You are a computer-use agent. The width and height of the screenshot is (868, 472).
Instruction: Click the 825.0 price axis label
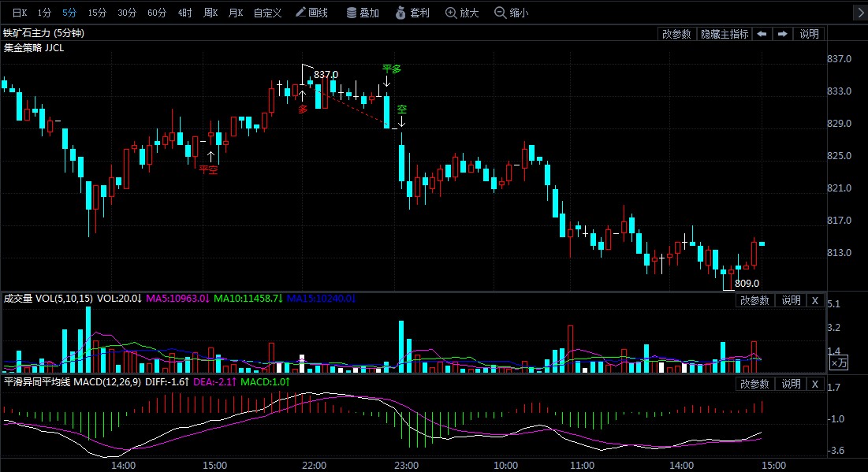[x=839, y=155]
